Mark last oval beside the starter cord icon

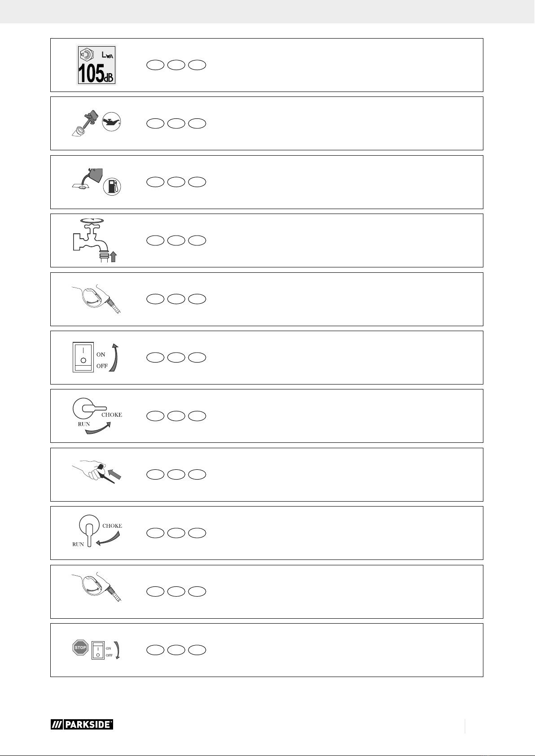coord(197,474)
